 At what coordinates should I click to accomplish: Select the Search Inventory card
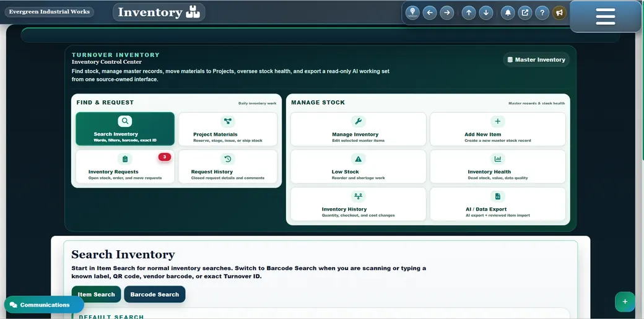pyautogui.click(x=125, y=129)
